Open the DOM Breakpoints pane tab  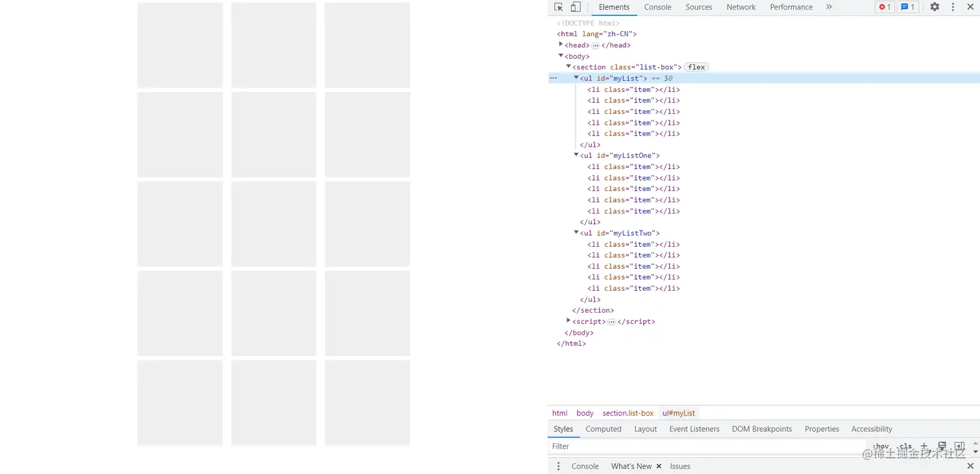pos(762,429)
